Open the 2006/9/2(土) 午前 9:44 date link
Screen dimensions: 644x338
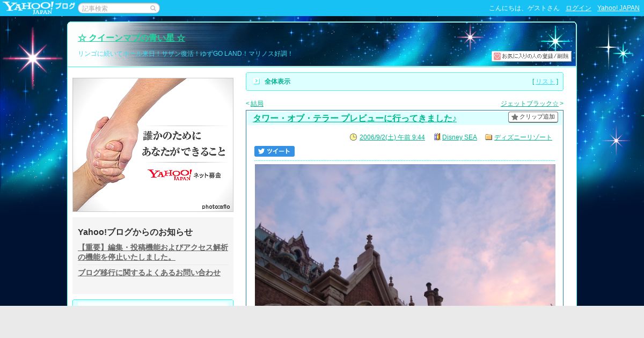coord(392,137)
